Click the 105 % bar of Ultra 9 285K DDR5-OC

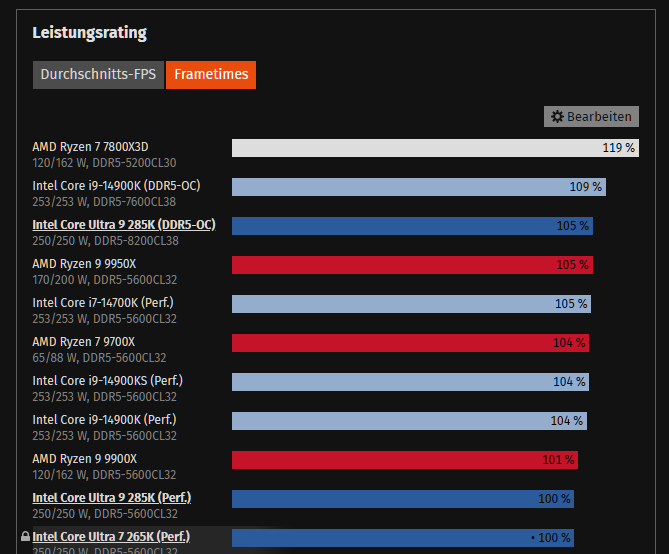click(x=412, y=226)
